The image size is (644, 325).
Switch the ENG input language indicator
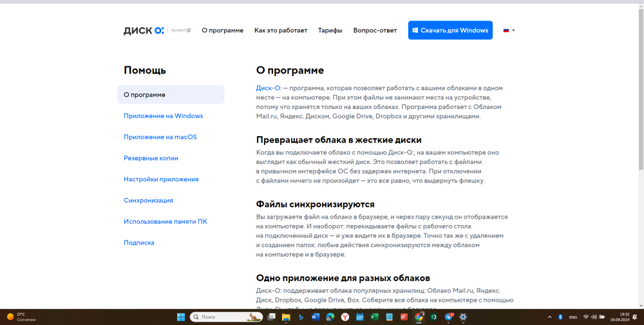pyautogui.click(x=573, y=317)
